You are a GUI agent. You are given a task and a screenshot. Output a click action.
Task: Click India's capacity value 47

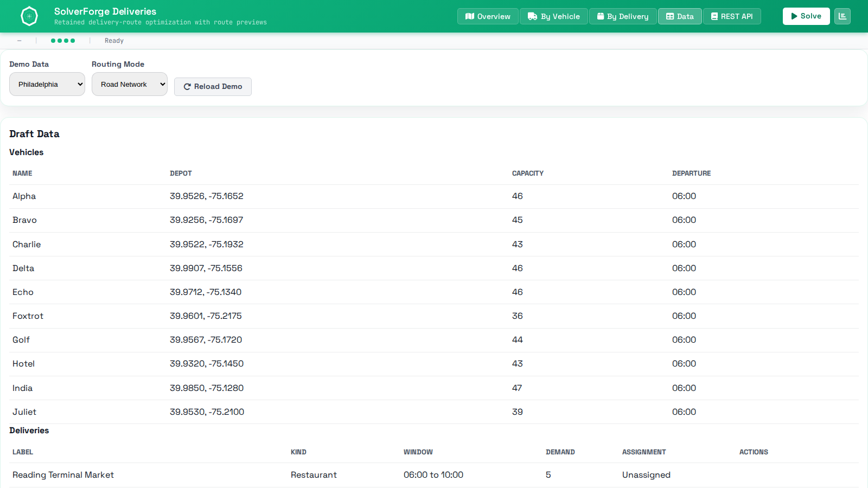click(x=517, y=388)
